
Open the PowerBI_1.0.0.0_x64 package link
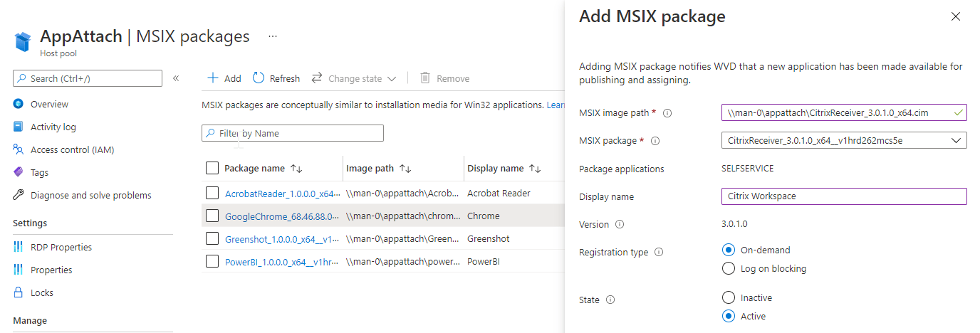point(282,262)
